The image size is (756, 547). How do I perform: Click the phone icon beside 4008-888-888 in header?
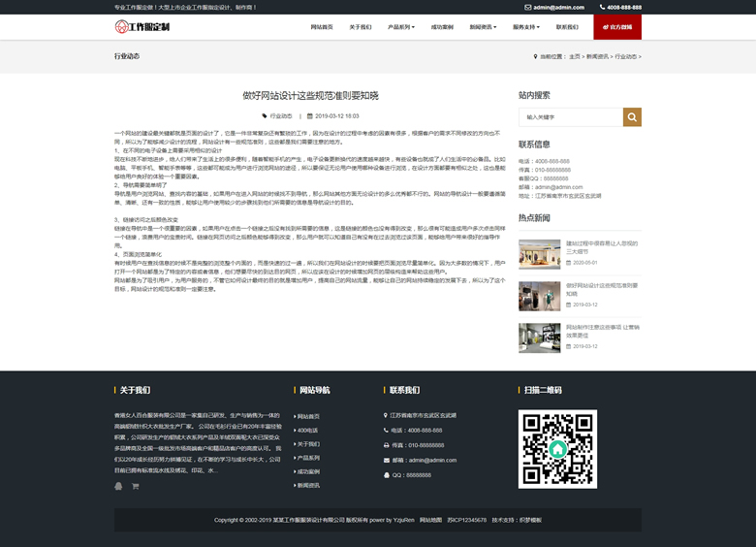[600, 7]
